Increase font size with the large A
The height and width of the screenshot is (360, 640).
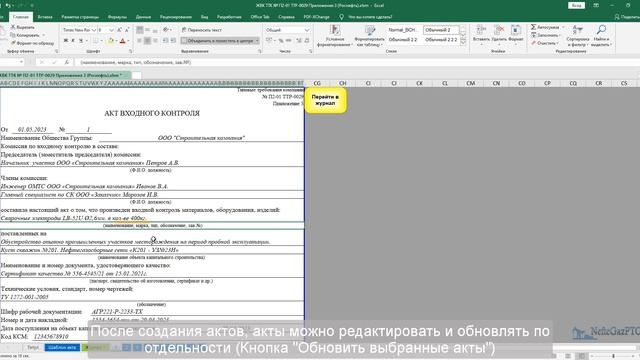(119, 30)
